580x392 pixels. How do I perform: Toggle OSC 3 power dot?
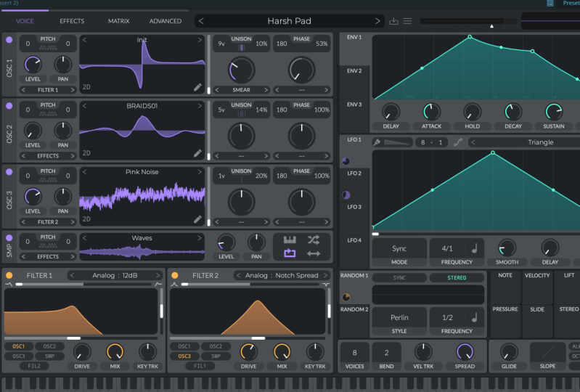(x=9, y=172)
